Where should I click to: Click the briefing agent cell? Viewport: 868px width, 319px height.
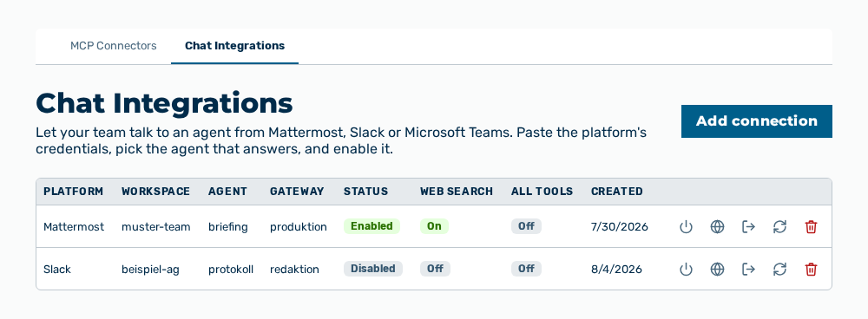click(228, 226)
